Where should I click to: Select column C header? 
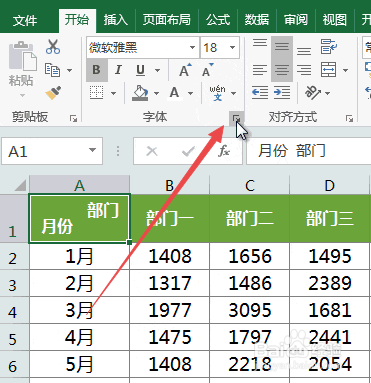tap(250, 185)
